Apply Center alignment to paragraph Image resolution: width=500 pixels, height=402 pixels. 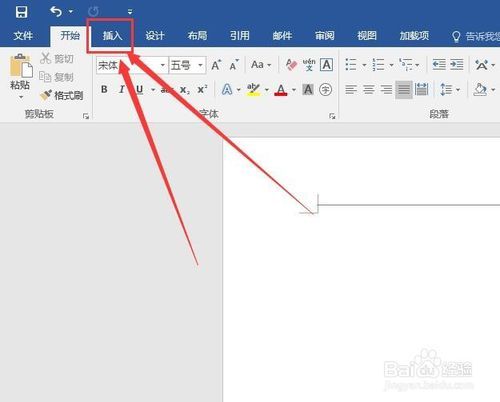[368, 89]
